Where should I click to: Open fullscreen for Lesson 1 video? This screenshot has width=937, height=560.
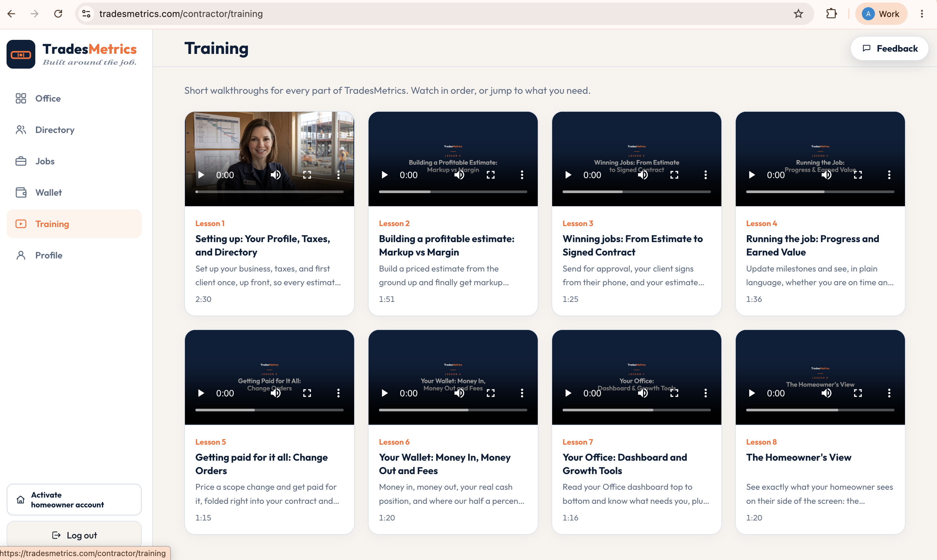pos(307,175)
